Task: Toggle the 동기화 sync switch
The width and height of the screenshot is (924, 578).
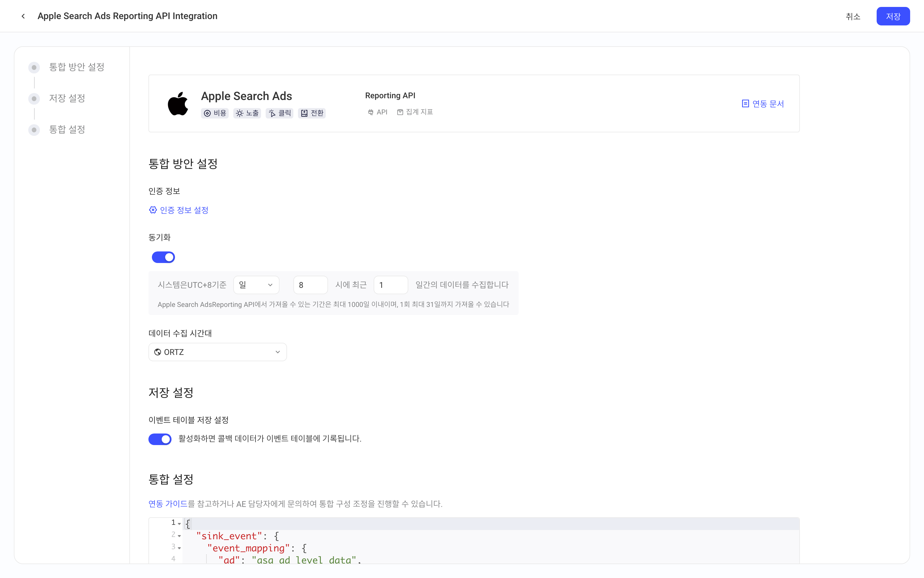Action: coord(163,257)
